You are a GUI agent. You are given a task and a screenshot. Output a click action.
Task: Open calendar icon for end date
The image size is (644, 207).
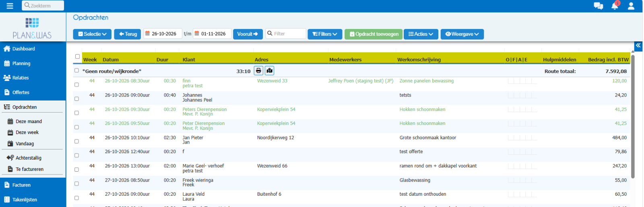pos(197,34)
